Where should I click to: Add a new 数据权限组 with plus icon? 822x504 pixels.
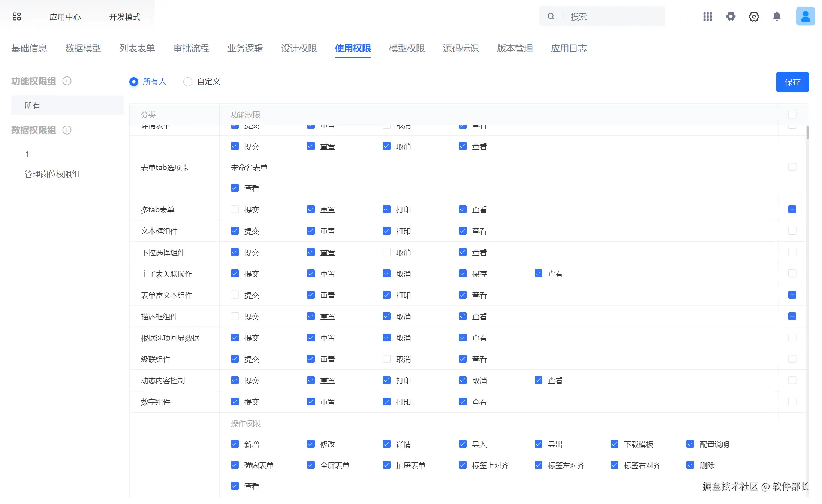tap(67, 130)
